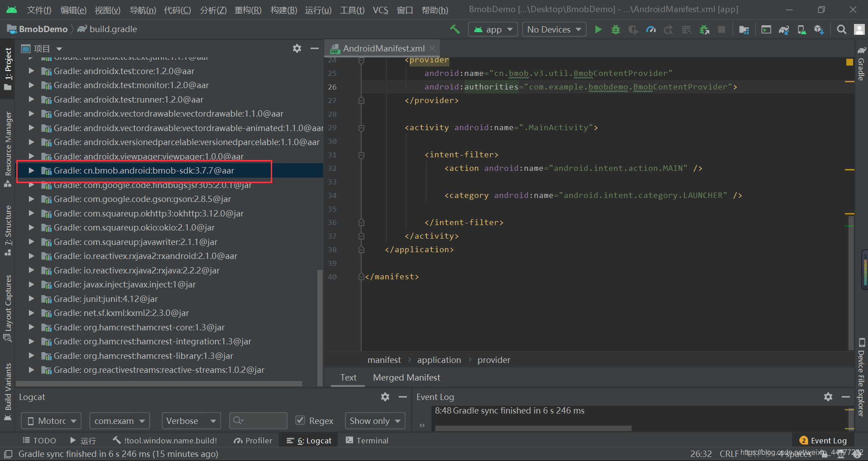
Task: Click the BmobDemo breadcrumb
Action: [x=38, y=29]
